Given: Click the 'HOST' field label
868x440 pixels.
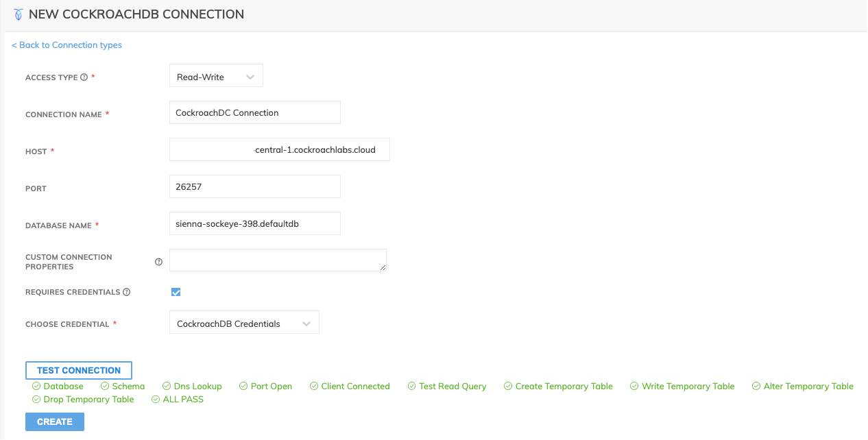Looking at the screenshot, I should [36, 151].
